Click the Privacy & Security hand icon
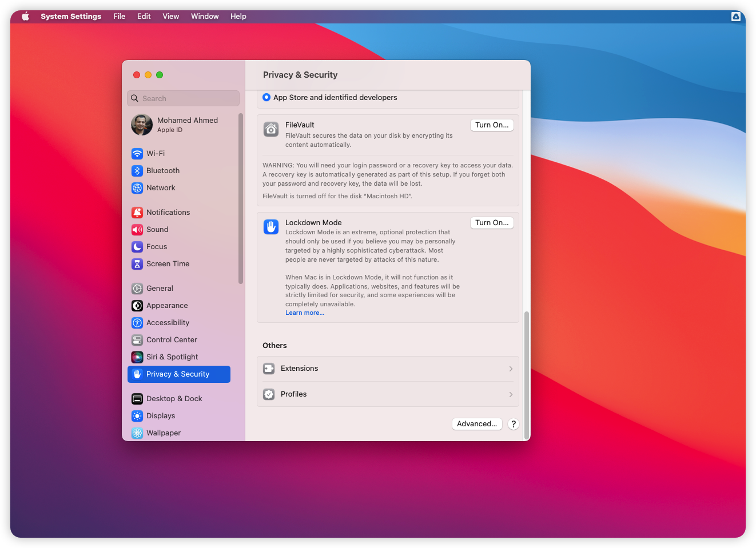 pos(137,374)
